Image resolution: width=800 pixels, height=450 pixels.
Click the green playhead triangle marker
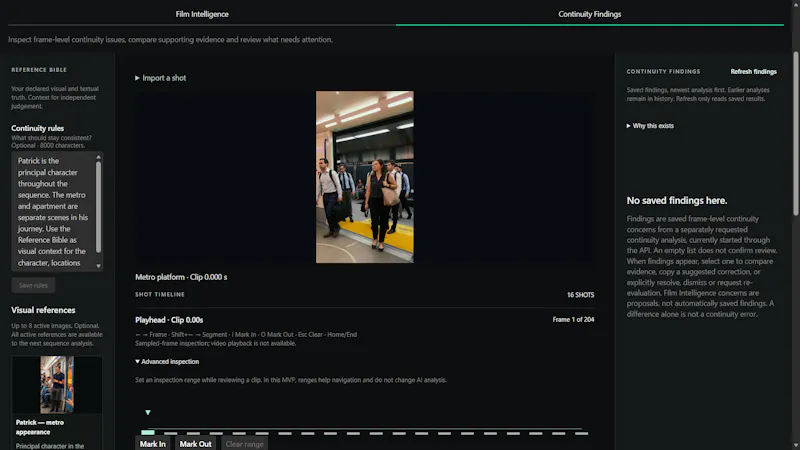coord(148,412)
